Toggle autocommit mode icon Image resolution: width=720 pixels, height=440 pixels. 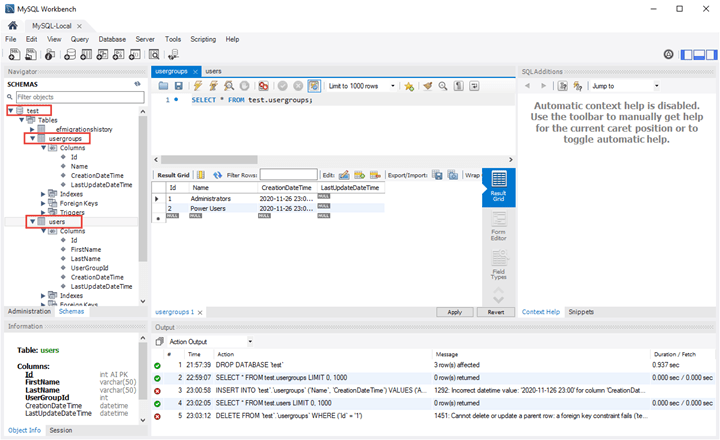pos(314,86)
